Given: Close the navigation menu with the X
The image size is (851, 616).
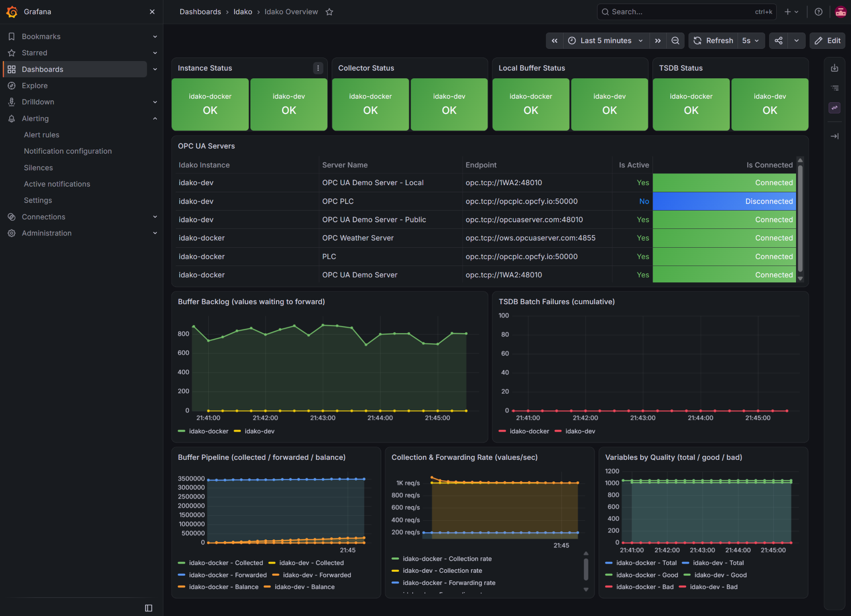Looking at the screenshot, I should point(152,12).
